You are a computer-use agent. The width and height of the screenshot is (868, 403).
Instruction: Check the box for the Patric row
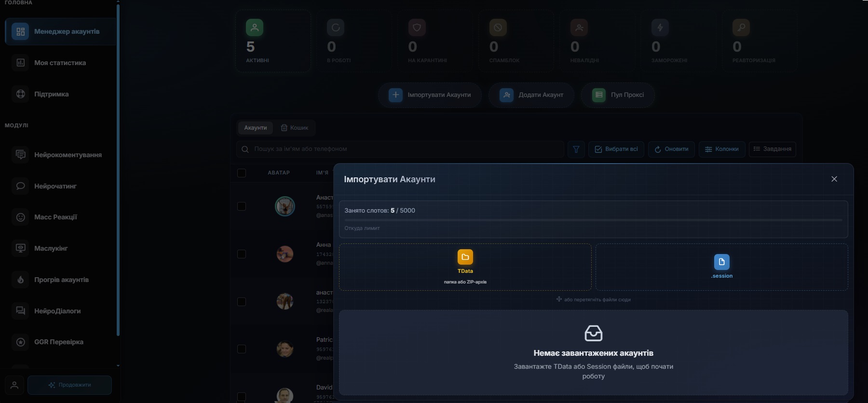(242, 349)
